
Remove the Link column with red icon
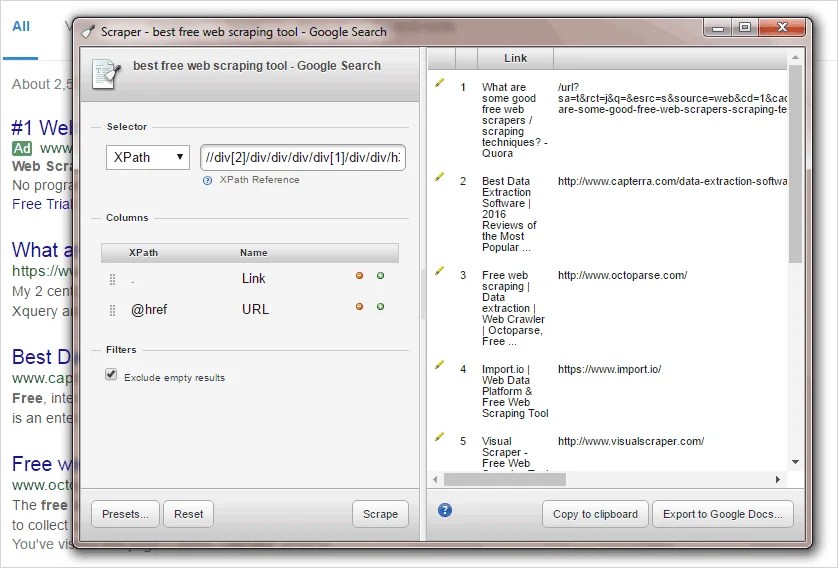[x=360, y=276]
